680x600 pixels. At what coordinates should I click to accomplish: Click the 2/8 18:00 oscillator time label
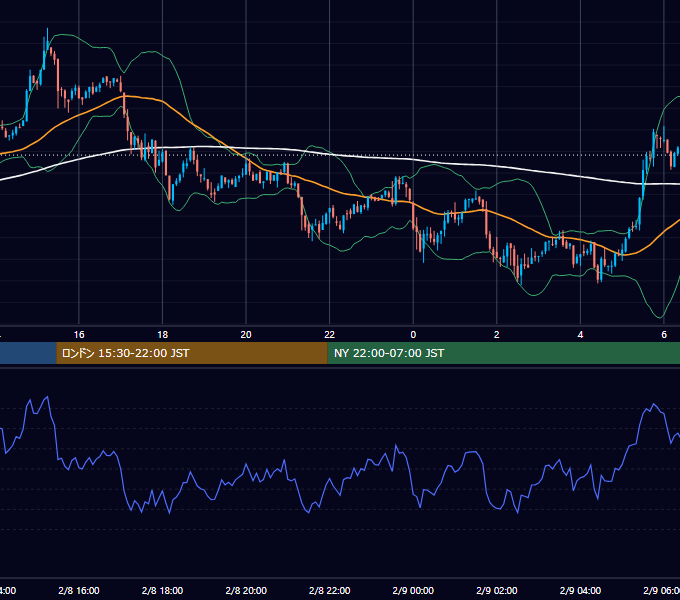tap(163, 590)
